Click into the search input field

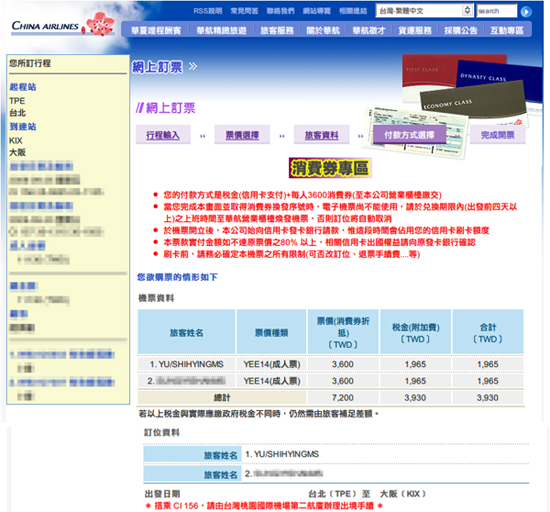(x=497, y=11)
